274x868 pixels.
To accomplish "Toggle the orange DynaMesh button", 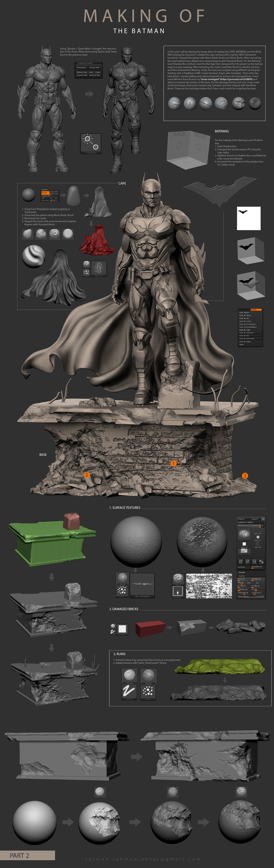I will tap(46, 193).
